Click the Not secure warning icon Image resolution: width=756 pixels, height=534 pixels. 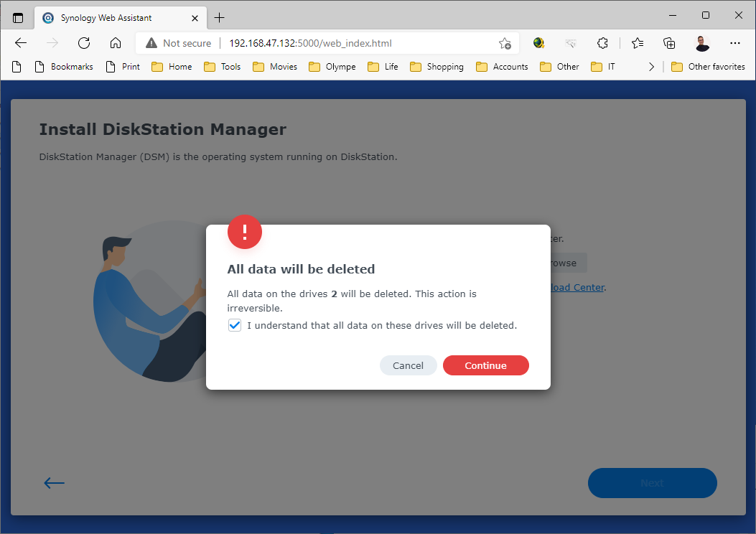[x=151, y=43]
